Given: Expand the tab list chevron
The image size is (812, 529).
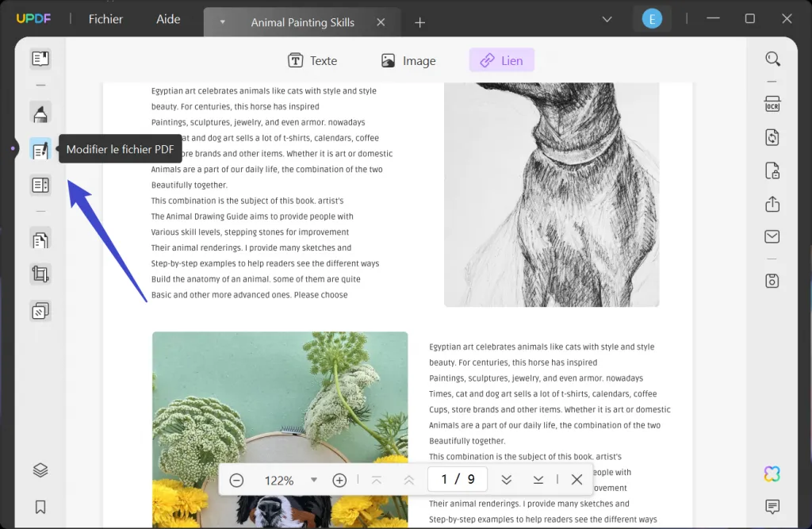Looking at the screenshot, I should tap(607, 20).
